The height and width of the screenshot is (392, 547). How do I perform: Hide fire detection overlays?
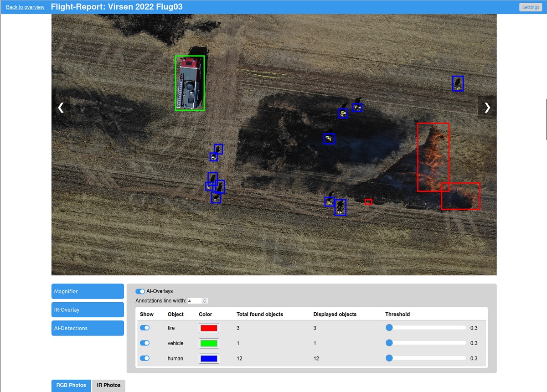click(144, 328)
